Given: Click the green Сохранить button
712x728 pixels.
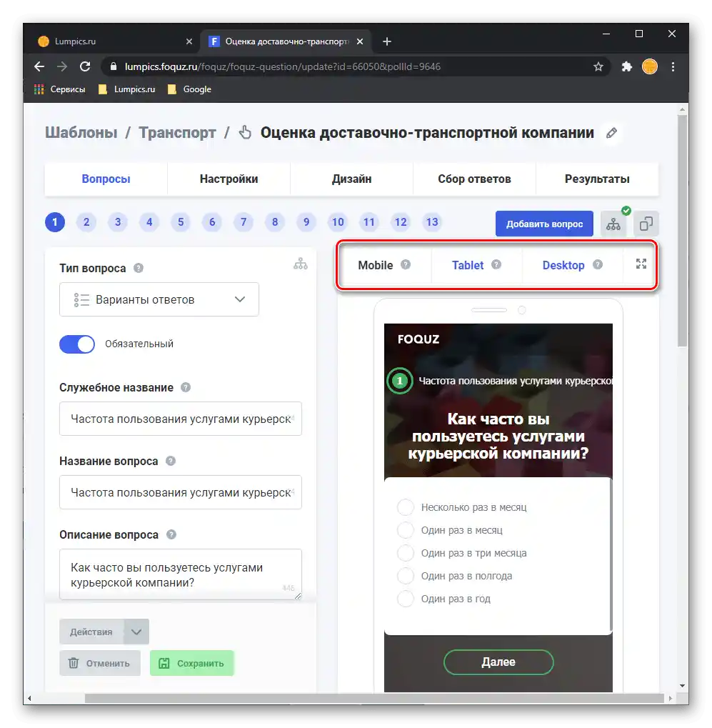Looking at the screenshot, I should [x=191, y=663].
